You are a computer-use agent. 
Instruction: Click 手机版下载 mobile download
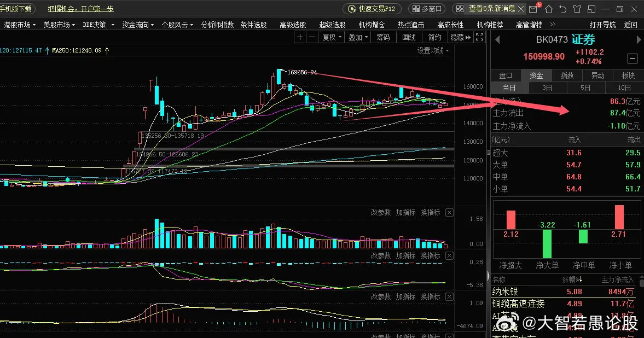(x=16, y=9)
